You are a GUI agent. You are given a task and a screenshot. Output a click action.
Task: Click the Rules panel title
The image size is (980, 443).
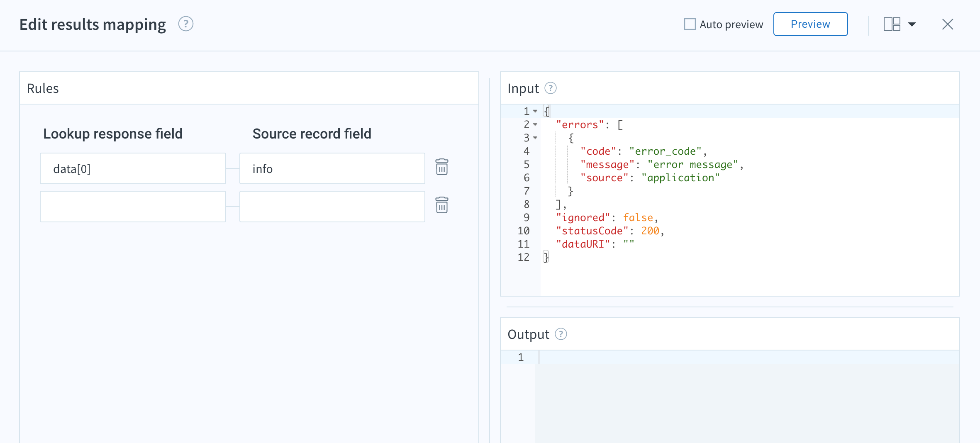(x=43, y=88)
